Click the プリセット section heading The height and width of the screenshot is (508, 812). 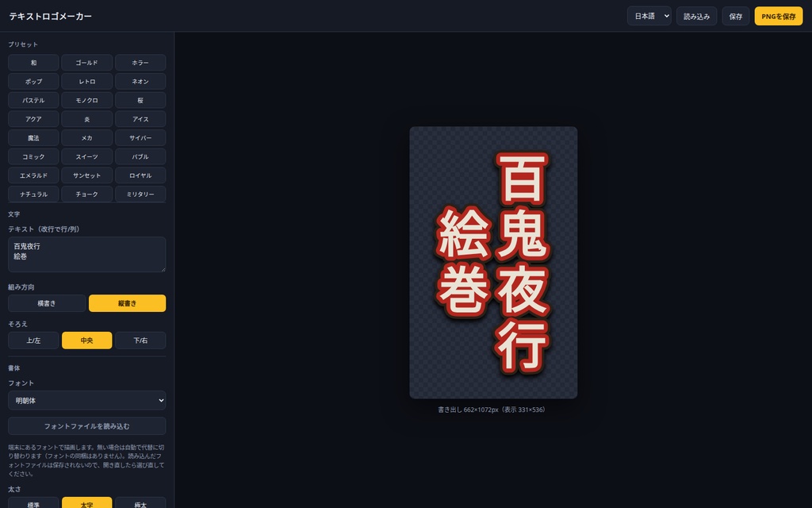[x=23, y=44]
